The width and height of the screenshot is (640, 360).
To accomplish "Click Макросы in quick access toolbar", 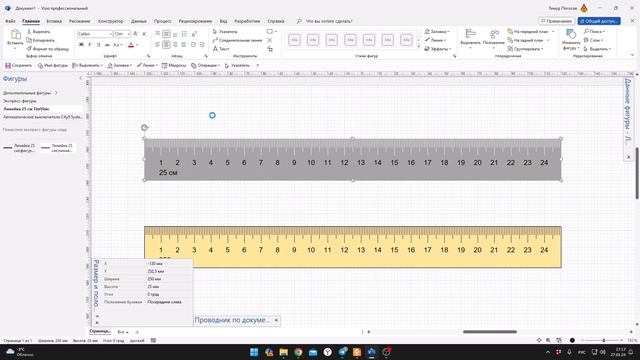I will [174, 65].
